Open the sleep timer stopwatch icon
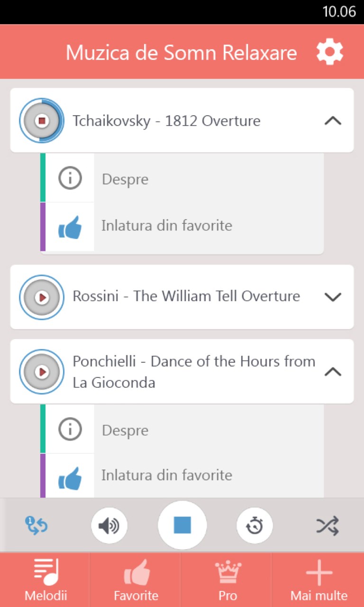The image size is (364, 607). pos(255,525)
